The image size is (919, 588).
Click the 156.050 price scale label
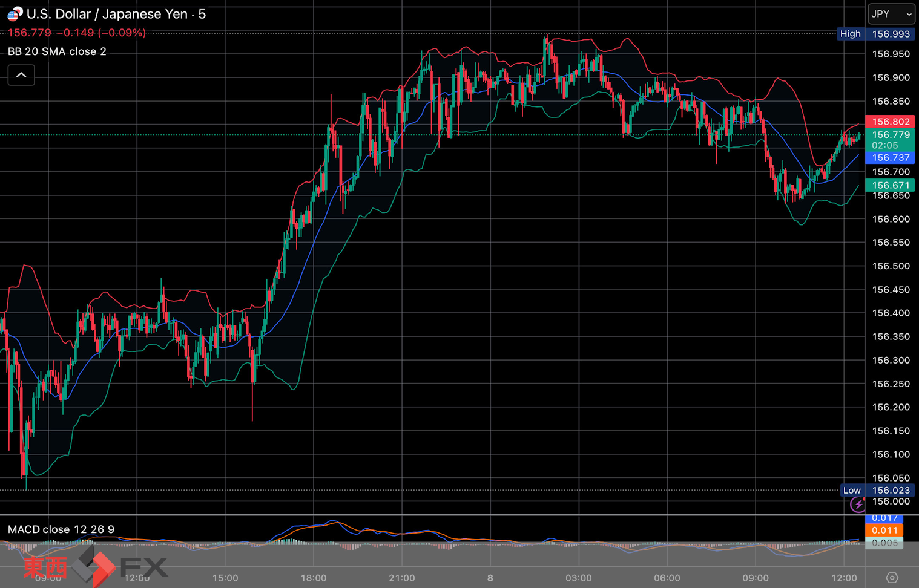tap(891, 478)
